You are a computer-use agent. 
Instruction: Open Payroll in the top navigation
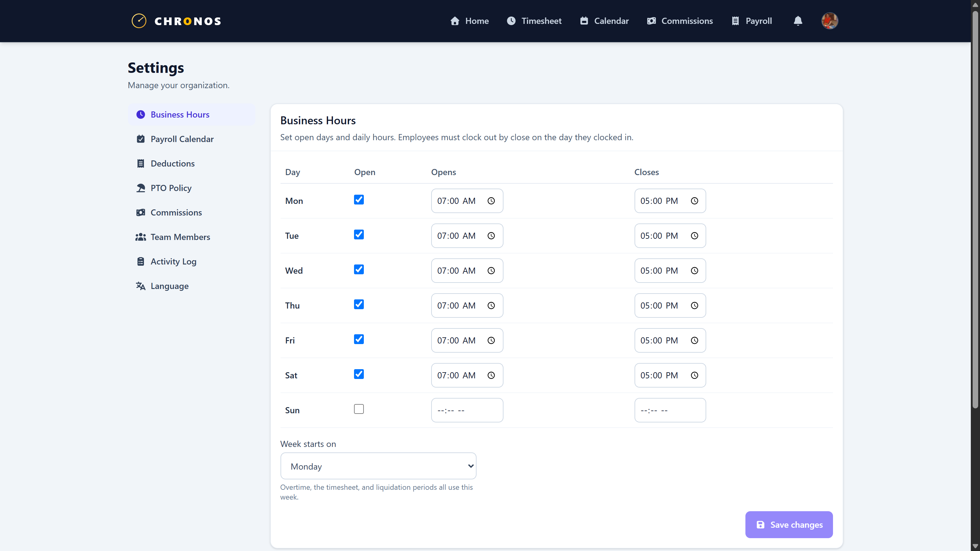(751, 21)
